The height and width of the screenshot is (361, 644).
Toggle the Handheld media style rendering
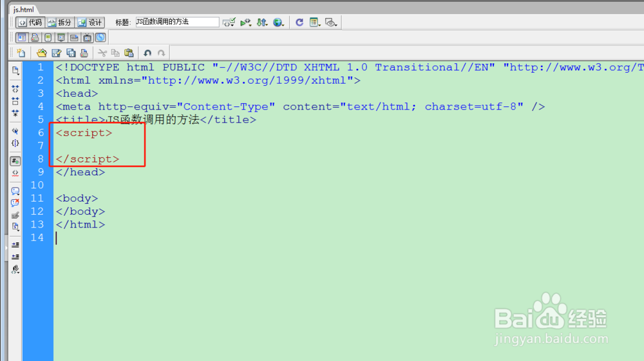pos(48,38)
